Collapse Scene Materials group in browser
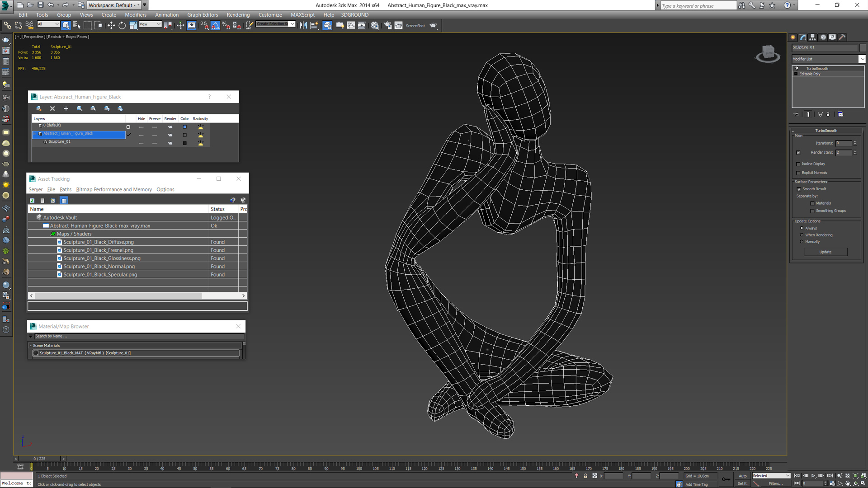 click(31, 346)
